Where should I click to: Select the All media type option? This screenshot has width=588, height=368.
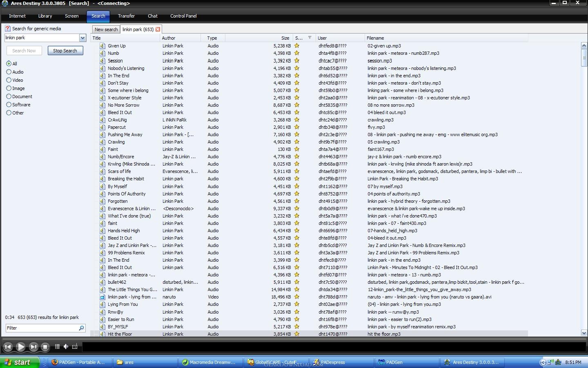point(9,64)
